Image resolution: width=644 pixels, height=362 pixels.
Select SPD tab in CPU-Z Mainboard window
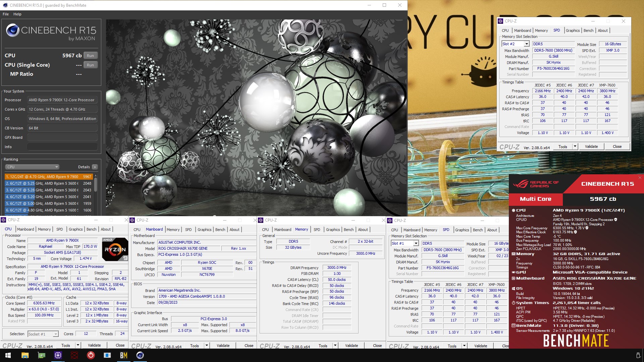189,230
